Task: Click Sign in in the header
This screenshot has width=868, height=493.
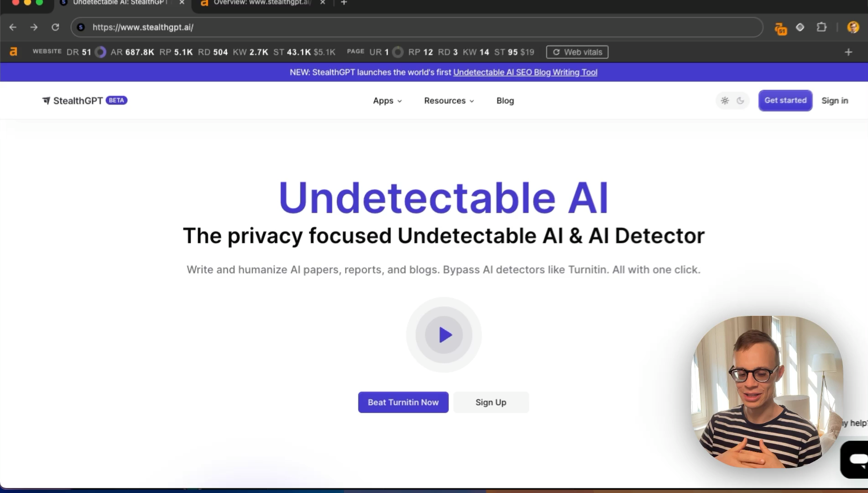Action: coord(835,101)
